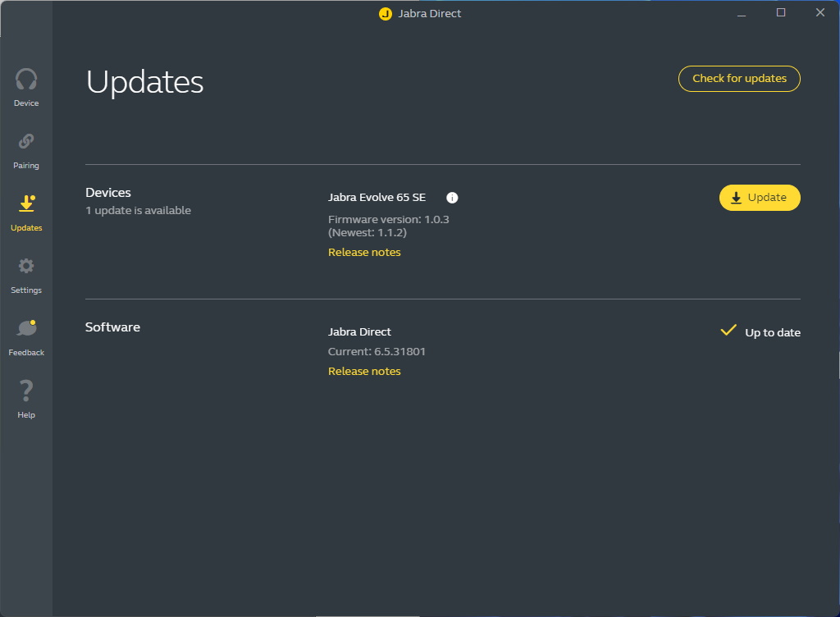Select the Updates download icon in sidebar
This screenshot has height=617, width=840.
(x=26, y=203)
